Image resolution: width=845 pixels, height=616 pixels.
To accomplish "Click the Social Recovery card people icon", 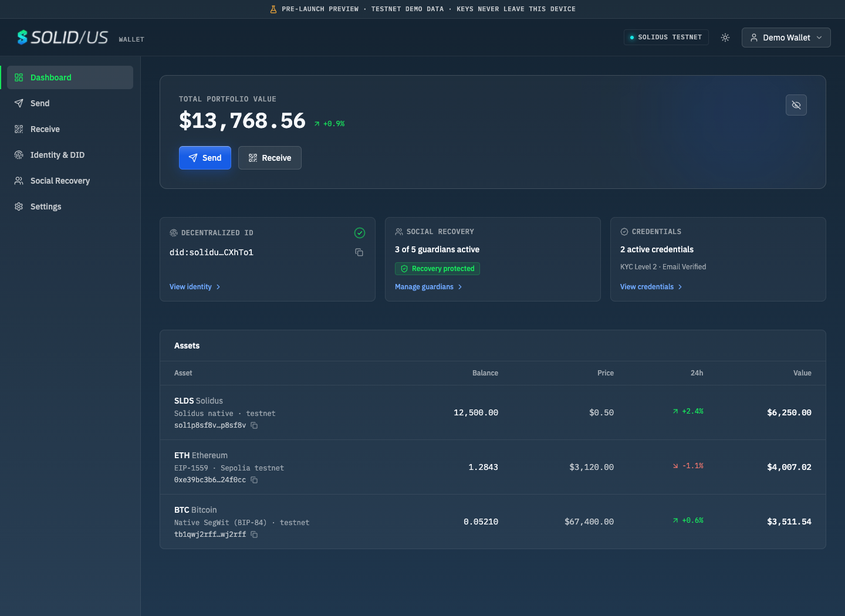I will pyautogui.click(x=399, y=232).
